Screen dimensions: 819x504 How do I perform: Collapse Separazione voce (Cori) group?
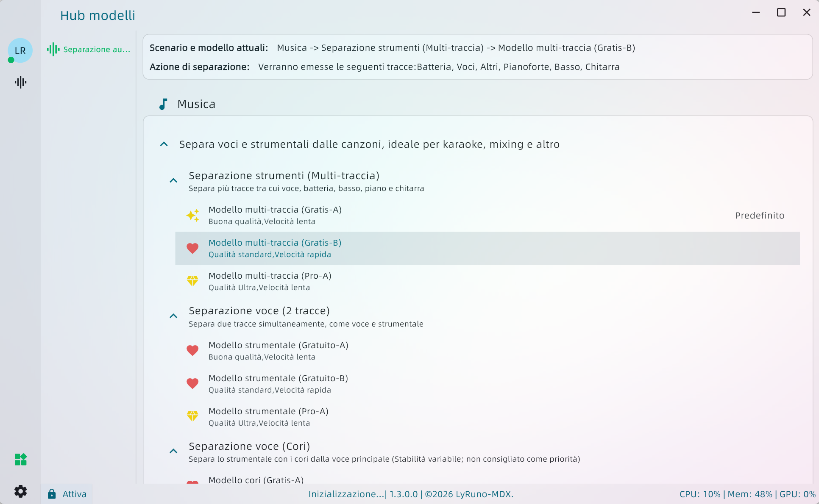[173, 451]
